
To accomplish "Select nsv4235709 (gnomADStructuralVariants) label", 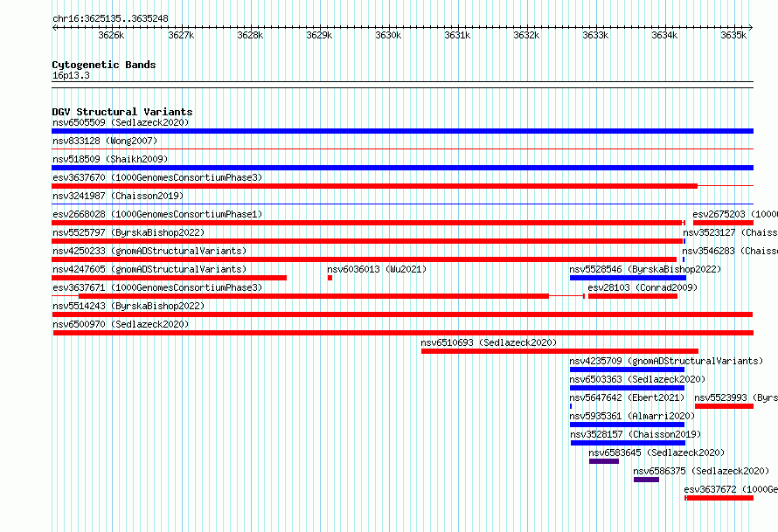I will click(666, 361).
